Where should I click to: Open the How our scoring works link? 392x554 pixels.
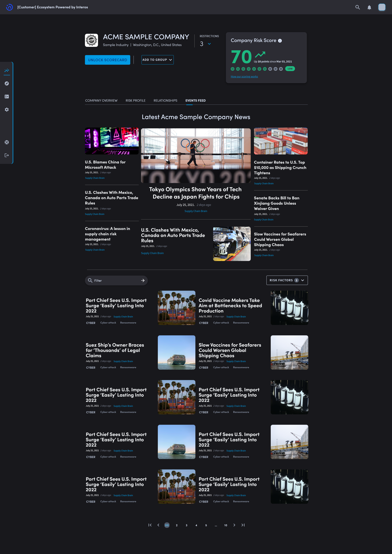coord(244,77)
